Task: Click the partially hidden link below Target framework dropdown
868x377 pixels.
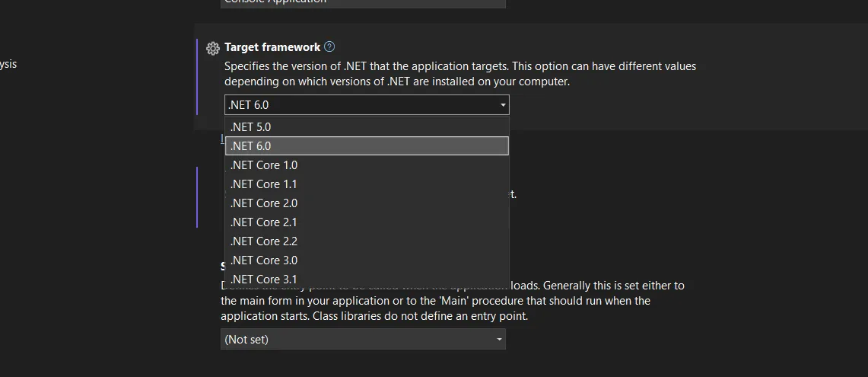Action: coord(222,139)
